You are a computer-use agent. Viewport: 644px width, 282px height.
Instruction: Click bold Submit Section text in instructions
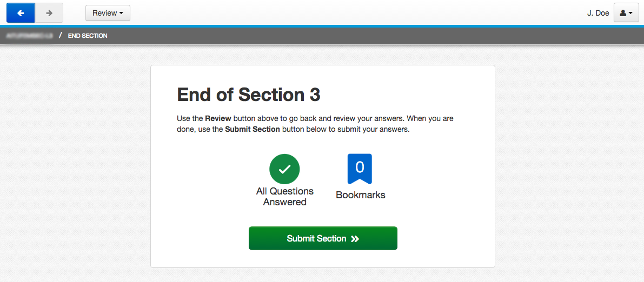(x=253, y=129)
